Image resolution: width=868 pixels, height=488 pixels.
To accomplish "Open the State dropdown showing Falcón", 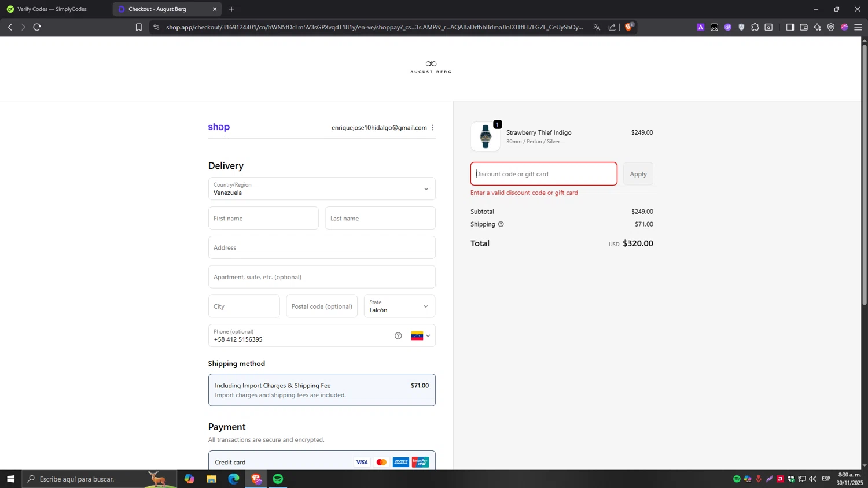I will [399, 306].
